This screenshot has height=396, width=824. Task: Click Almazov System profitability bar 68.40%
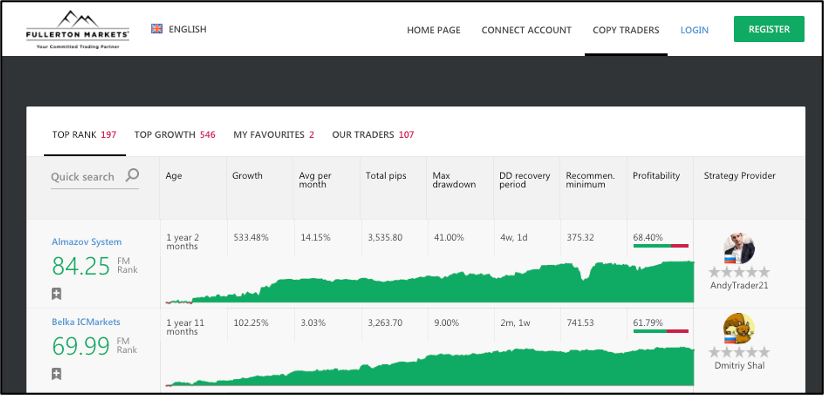point(661,245)
